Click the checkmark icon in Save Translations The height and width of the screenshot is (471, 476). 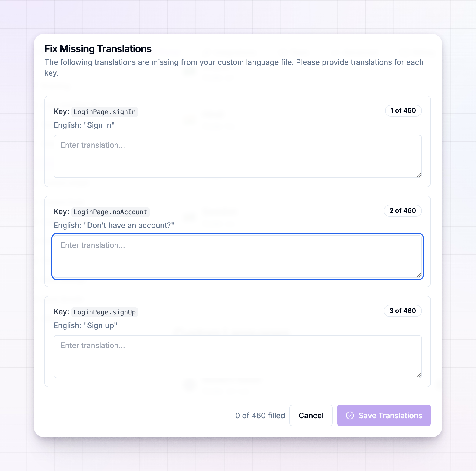coord(350,416)
